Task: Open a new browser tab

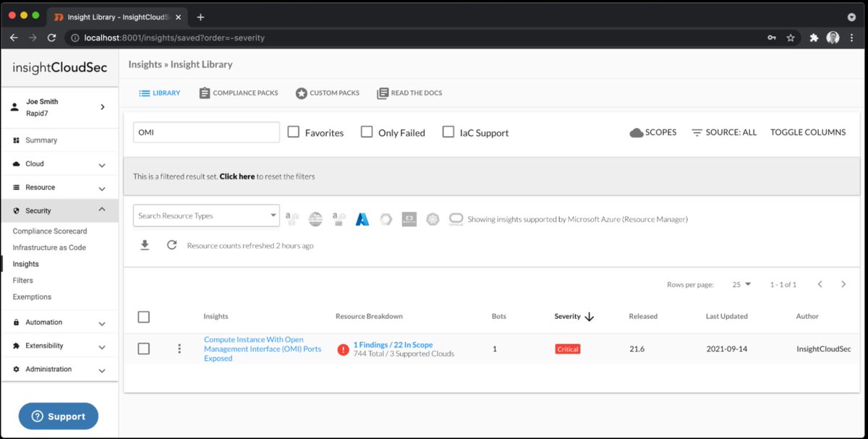Action: click(200, 17)
